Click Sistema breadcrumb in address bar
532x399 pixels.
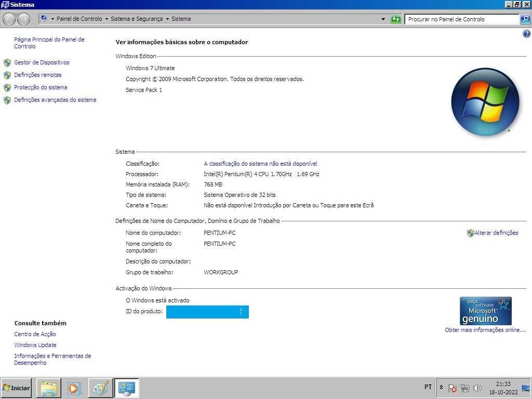pyautogui.click(x=181, y=19)
